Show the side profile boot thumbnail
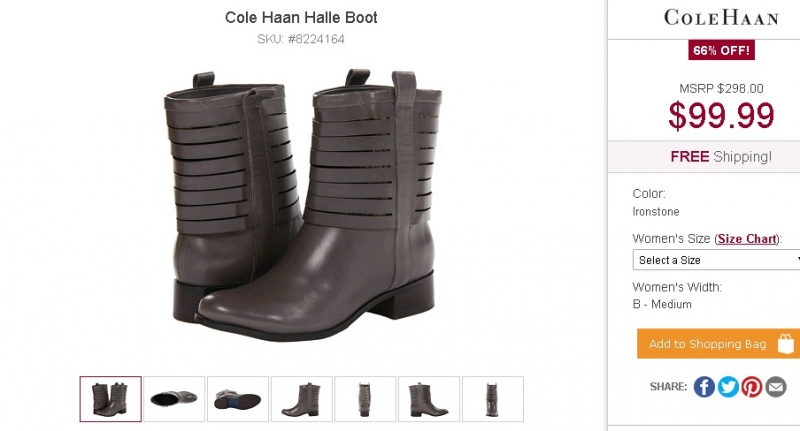Image resolution: width=800 pixels, height=431 pixels. 302,399
